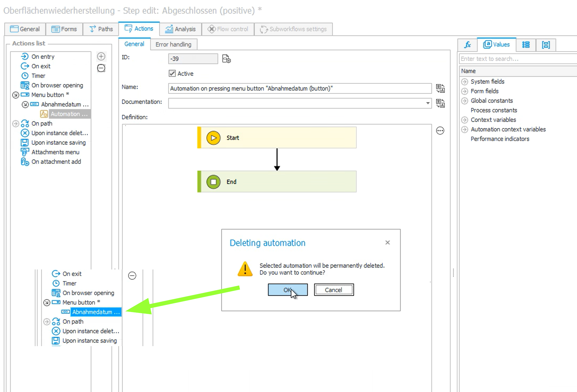Viewport: 577px width, 392px height.
Task: Select the On browser opening action
Action: click(57, 85)
